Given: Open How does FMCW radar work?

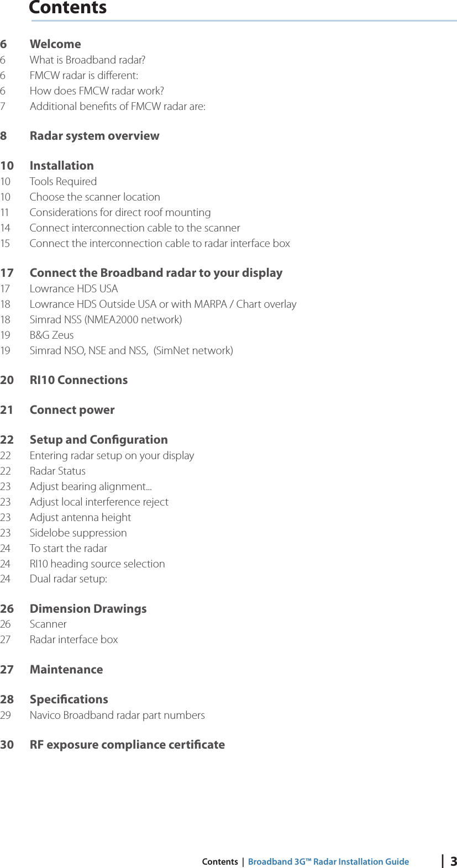Looking at the screenshot, I should (x=97, y=91).
